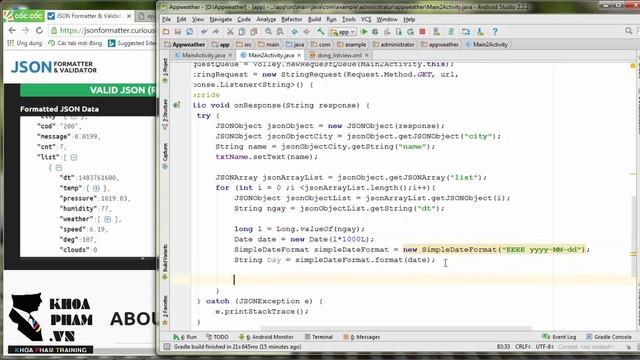Click the Help question mark icon
640x360 pixels.
[495, 31]
